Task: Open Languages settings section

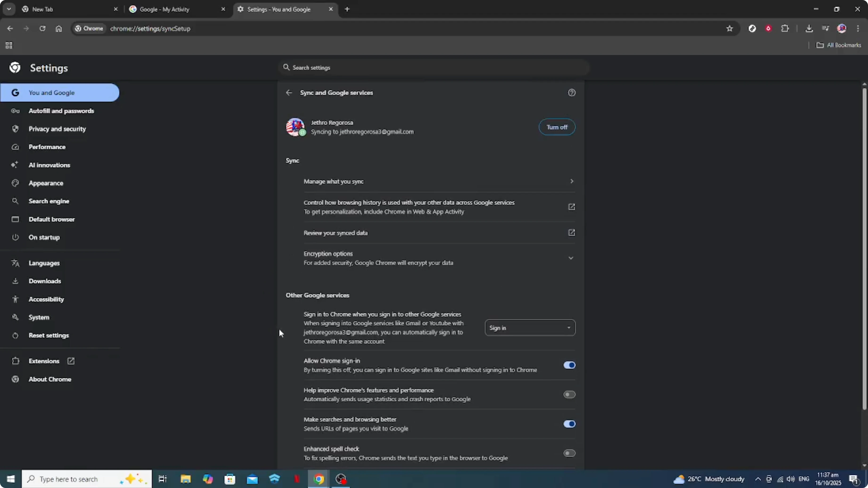Action: [60, 263]
